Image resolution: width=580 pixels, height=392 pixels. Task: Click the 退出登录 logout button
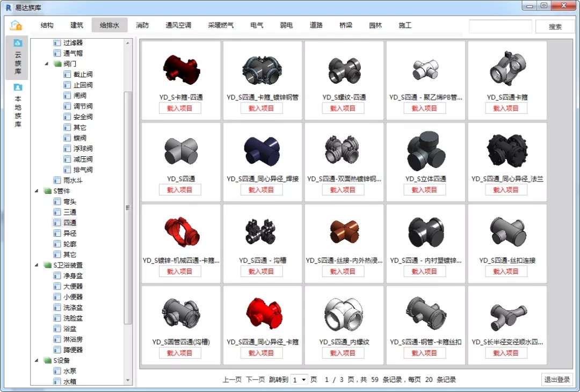tap(557, 380)
